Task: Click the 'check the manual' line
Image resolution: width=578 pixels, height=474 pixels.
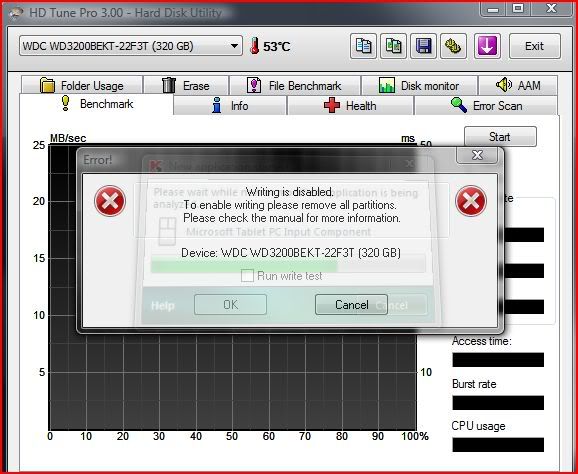Action: (292, 218)
